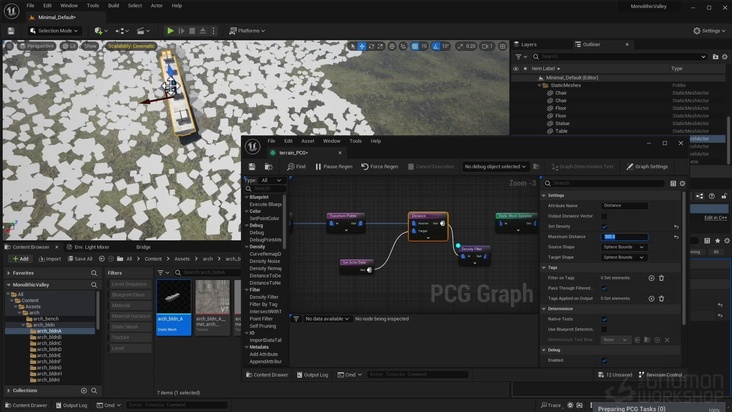Toggle the Set Density checkbox
Image resolution: width=732 pixels, height=412 pixels.
tap(604, 226)
